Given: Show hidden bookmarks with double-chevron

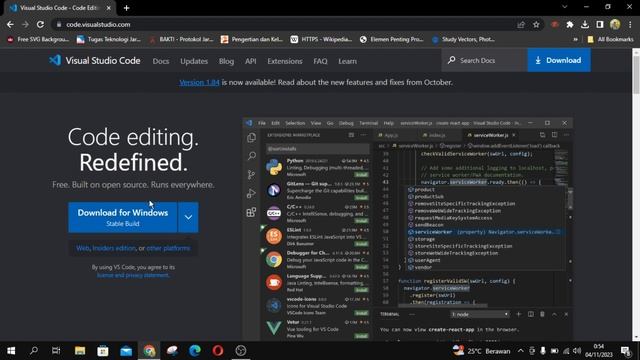Looking at the screenshot, I should click(x=576, y=40).
